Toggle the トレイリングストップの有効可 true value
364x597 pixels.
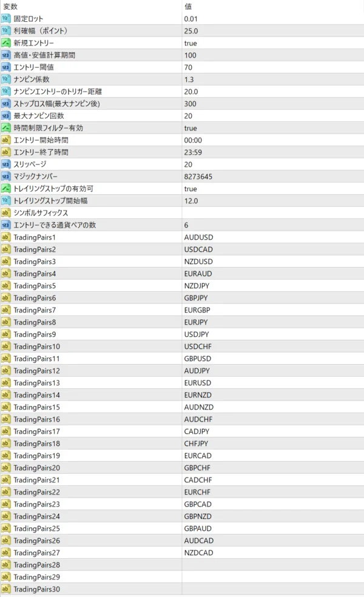pyautogui.click(x=190, y=189)
